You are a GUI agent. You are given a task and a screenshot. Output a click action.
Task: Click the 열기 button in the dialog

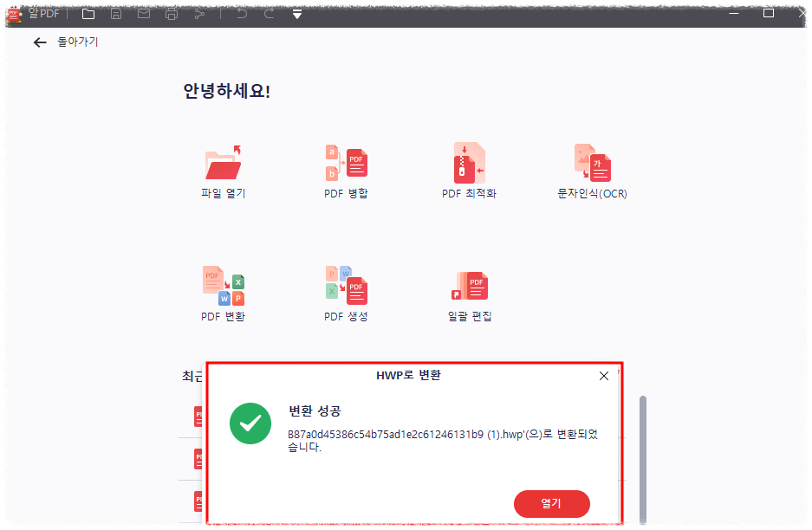tap(552, 504)
